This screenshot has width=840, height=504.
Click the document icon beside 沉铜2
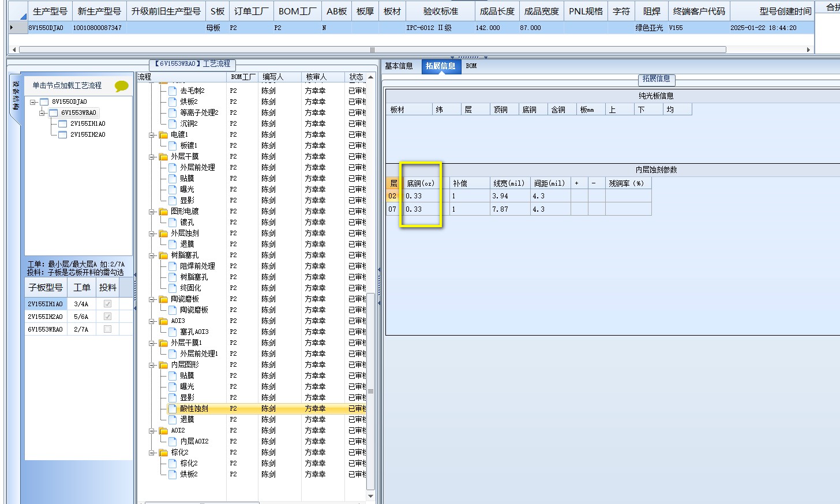[172, 123]
